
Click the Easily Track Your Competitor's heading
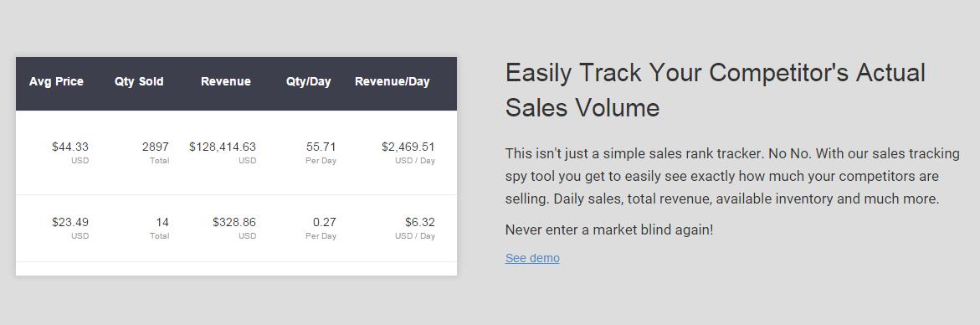point(715,90)
